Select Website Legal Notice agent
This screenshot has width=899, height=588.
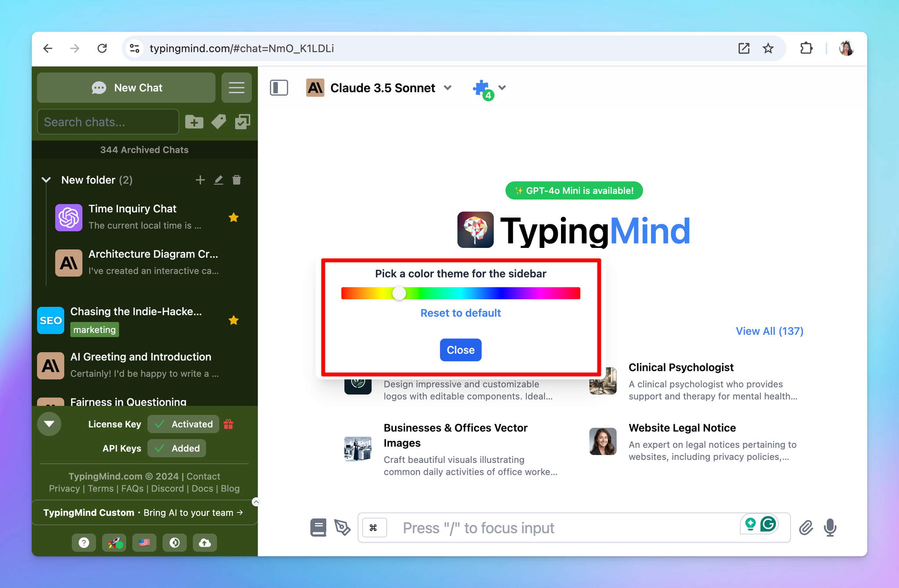(x=697, y=441)
